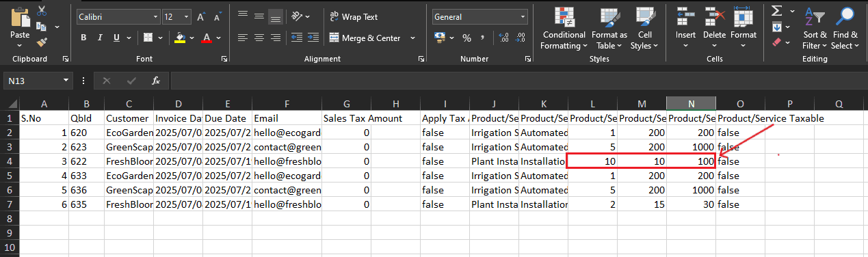Align text right
868x257 pixels.
coord(275,38)
